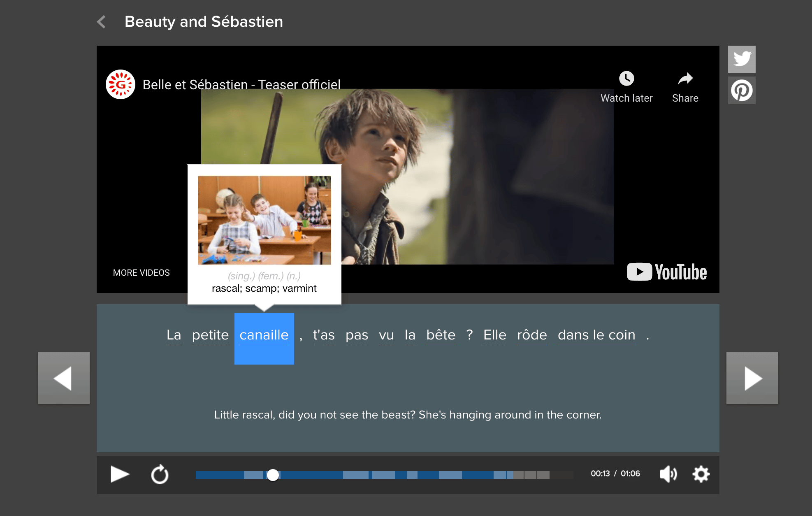The width and height of the screenshot is (812, 516).
Task: Go to the previous caption with the left arrow
Action: coord(64,378)
